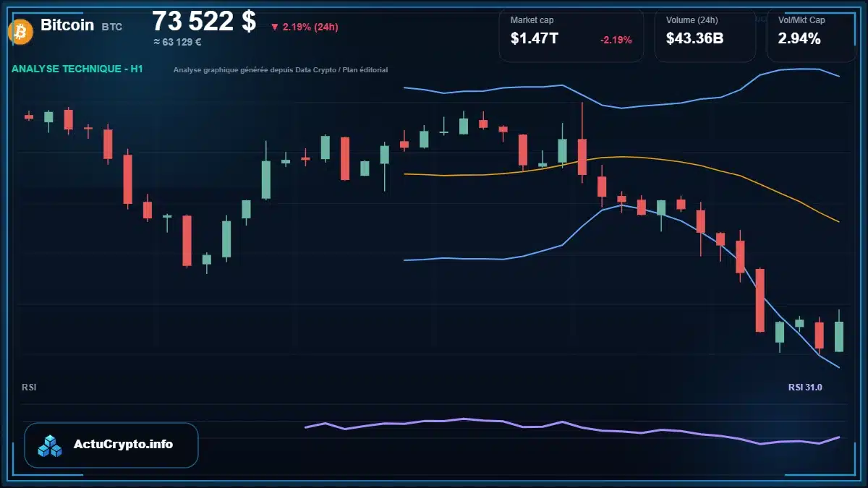Click the RSI label at left
This screenshot has height=488, width=868.
point(29,388)
